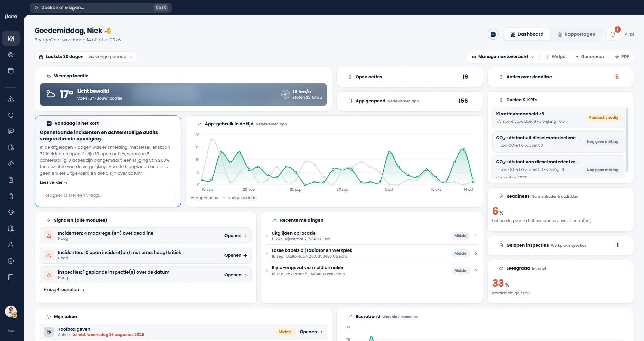Open the presentation board icon in sidebar
The height and width of the screenshot is (341, 644).
pyautogui.click(x=11, y=132)
